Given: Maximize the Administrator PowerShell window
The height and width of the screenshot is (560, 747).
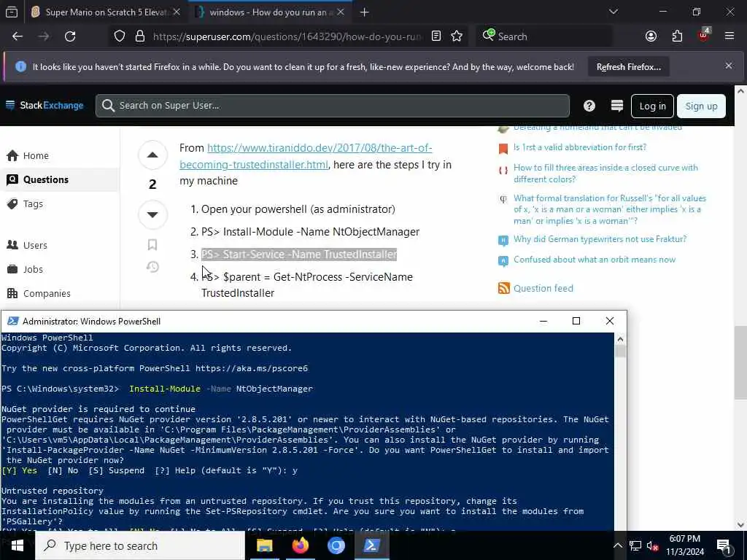Looking at the screenshot, I should 576,321.
